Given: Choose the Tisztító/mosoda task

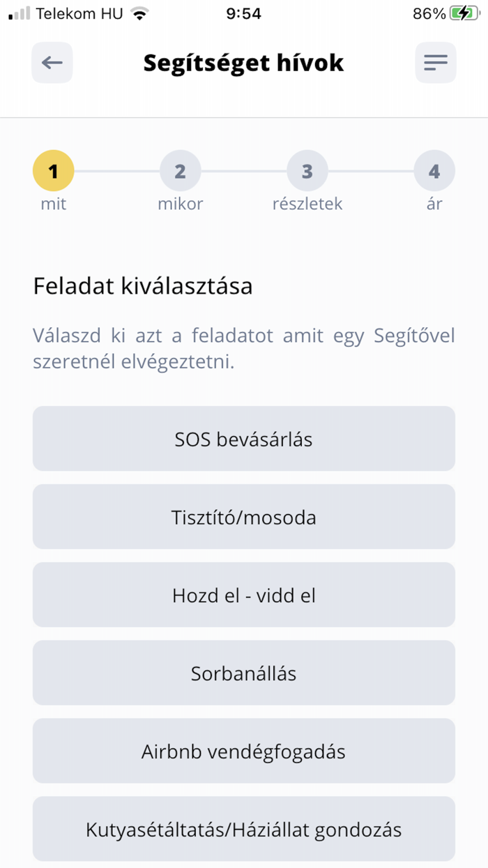Looking at the screenshot, I should coord(244,516).
